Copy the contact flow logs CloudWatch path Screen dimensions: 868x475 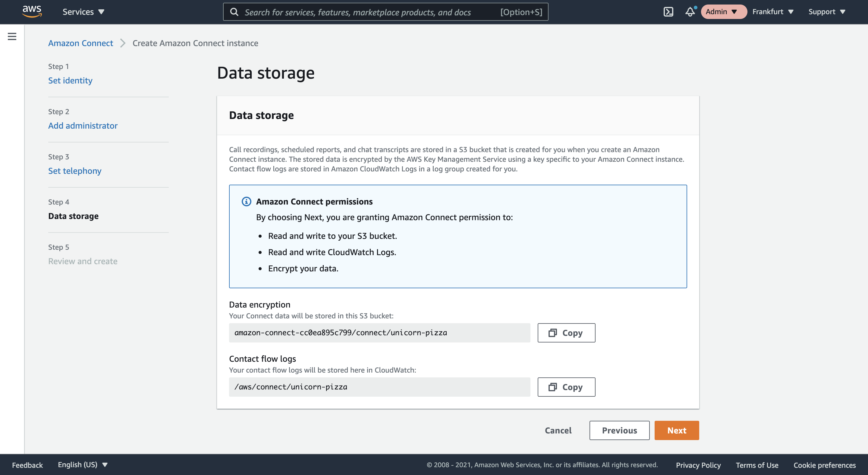pyautogui.click(x=566, y=387)
